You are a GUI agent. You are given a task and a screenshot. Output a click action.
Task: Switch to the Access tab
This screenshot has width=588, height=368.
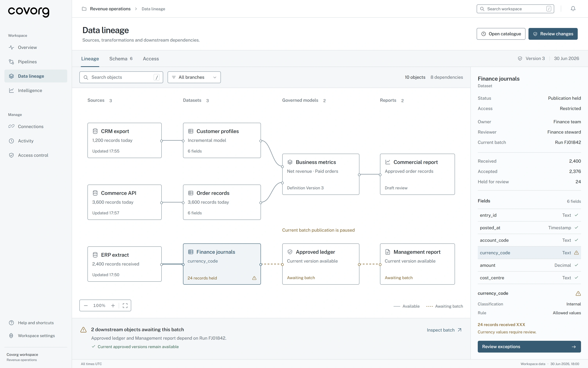coord(151,59)
